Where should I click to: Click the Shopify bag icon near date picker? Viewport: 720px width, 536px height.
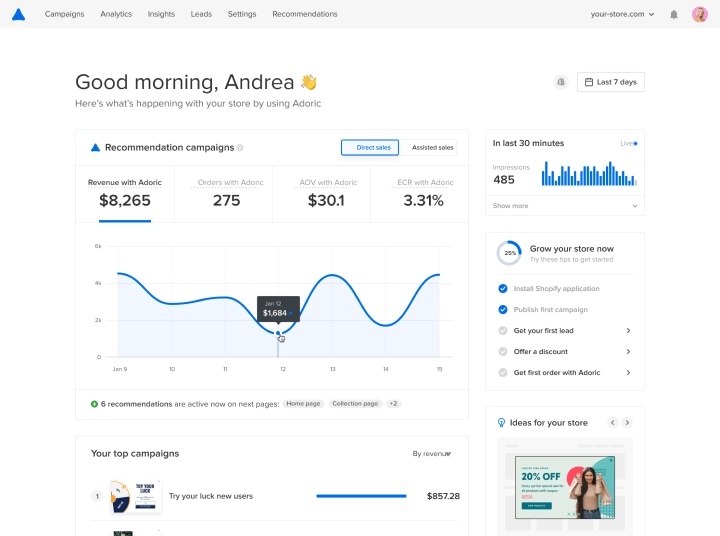click(x=561, y=82)
